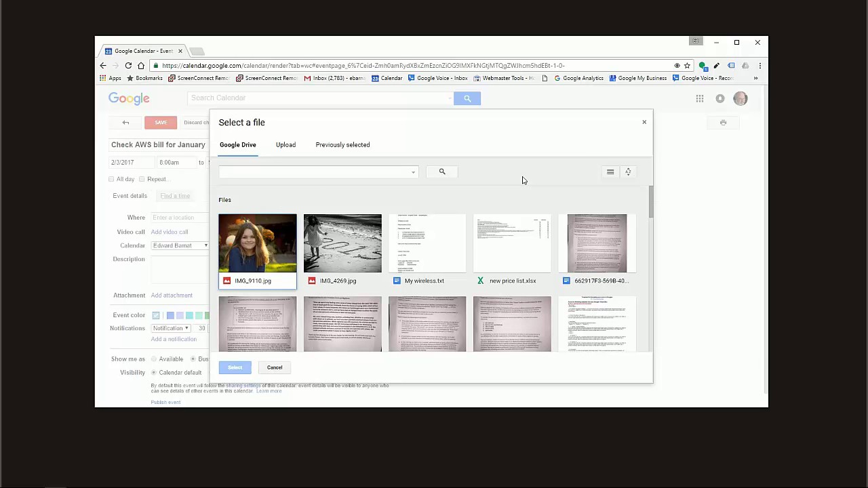
Task: Open the Bookmarks folder on bookmarks bar
Action: (144, 78)
